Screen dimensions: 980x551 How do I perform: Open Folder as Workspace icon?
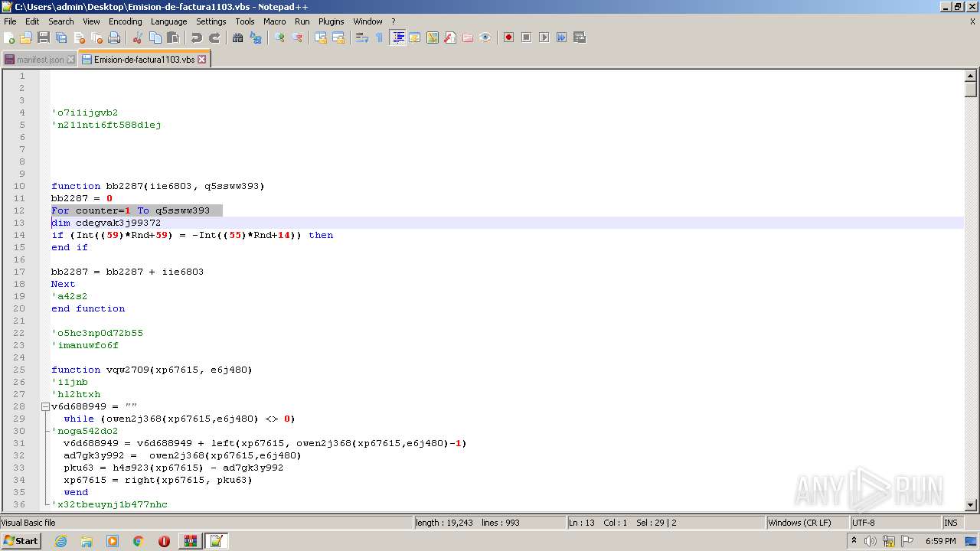468,37
